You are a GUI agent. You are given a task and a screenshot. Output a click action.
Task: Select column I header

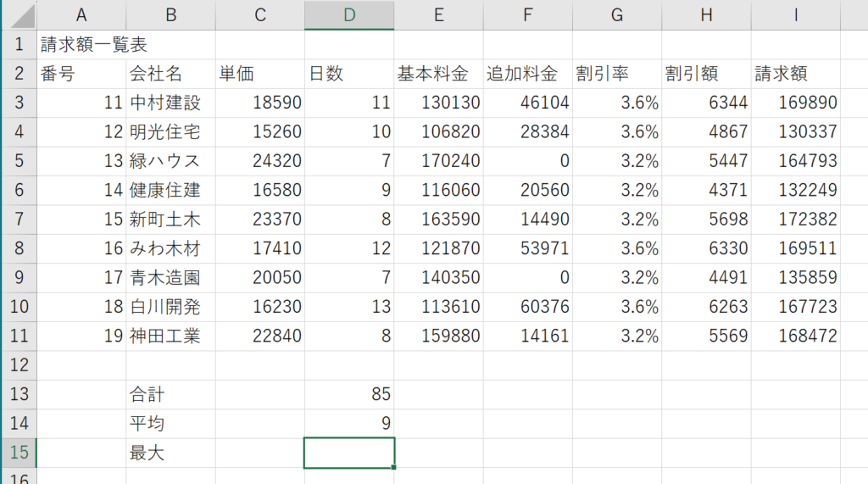[795, 15]
